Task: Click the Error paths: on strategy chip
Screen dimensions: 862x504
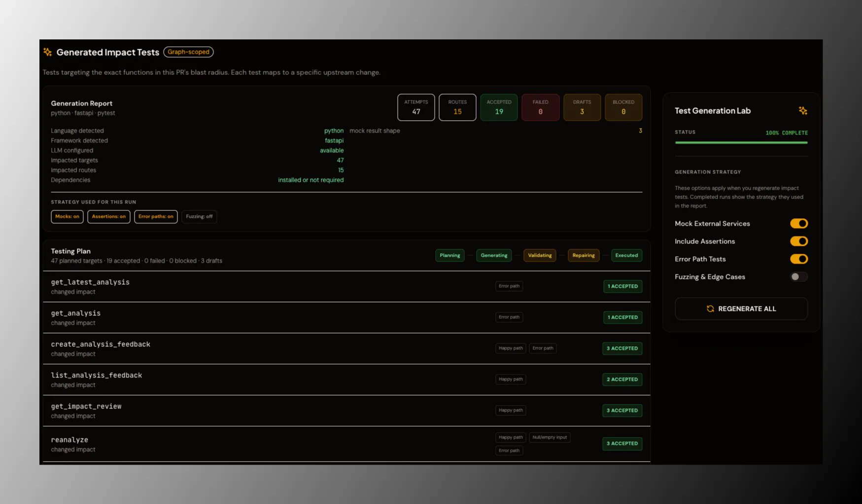Action: coord(156,216)
